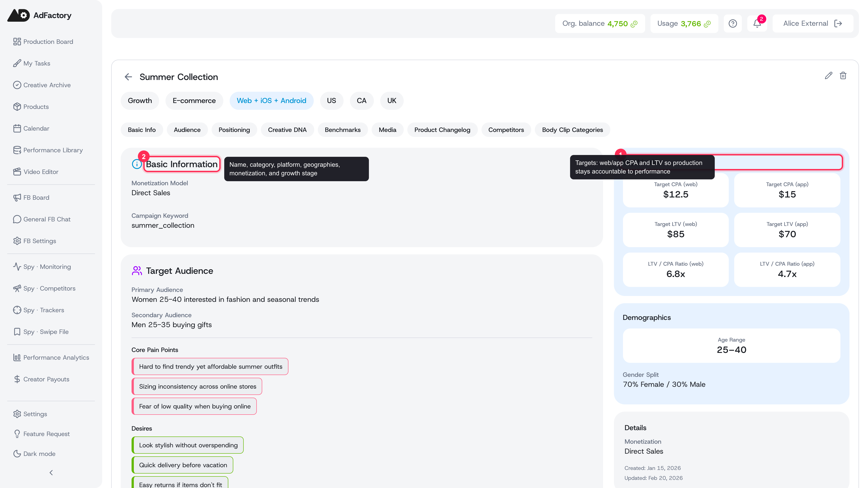Select the Media tab
The height and width of the screenshot is (488, 868).
387,130
